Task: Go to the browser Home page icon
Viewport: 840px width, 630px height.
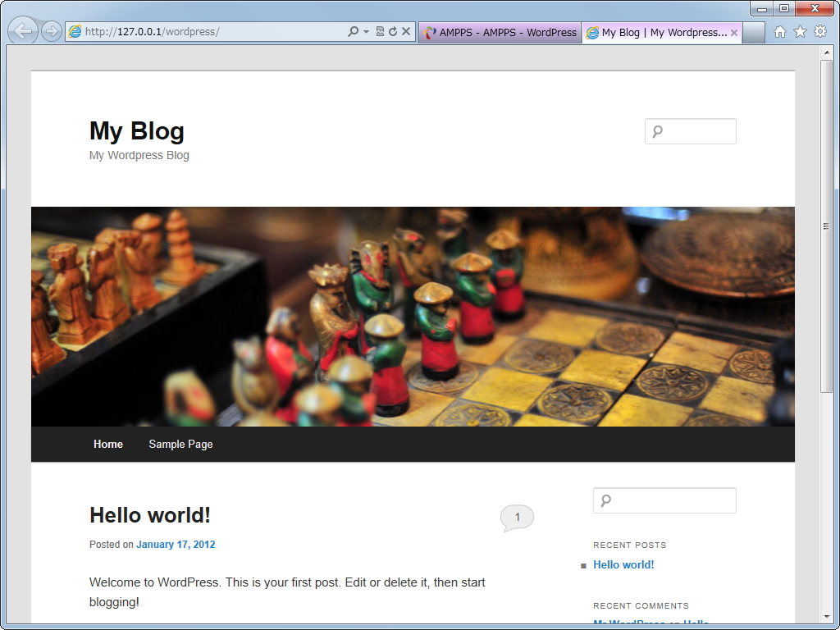Action: 780,32
